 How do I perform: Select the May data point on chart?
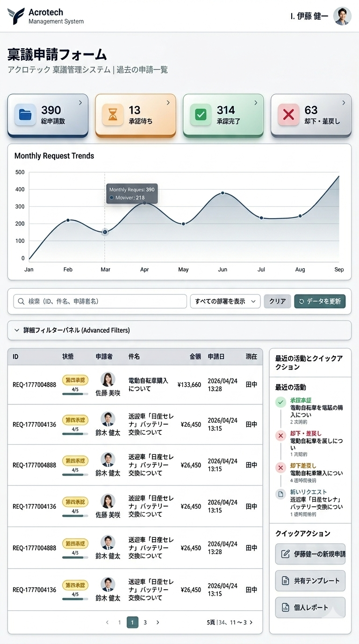point(183,224)
